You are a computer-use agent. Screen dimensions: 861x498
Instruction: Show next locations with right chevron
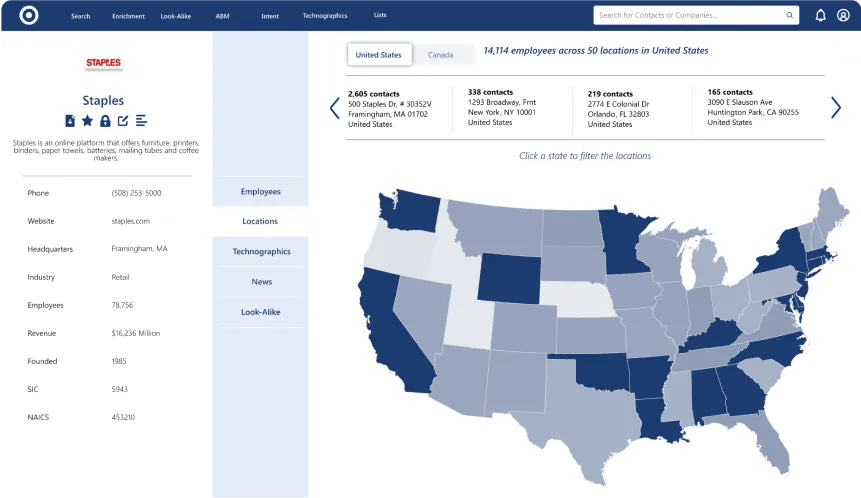point(835,108)
